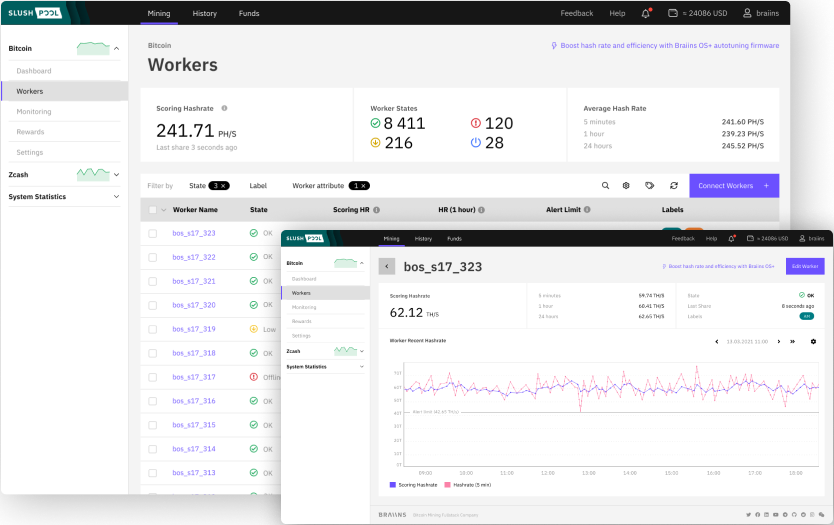
Task: Open notifications bell in top bar
Action: (646, 14)
